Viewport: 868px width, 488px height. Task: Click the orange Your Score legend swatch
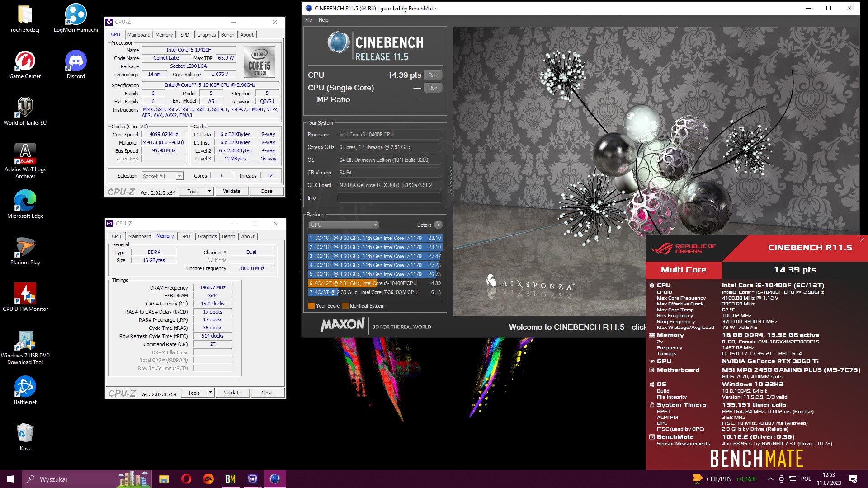(x=311, y=306)
